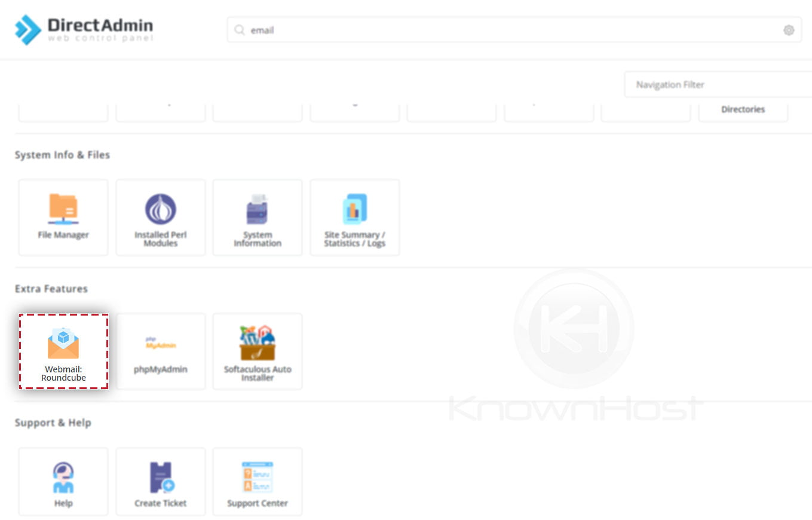
Task: Open the settings gear in the top bar
Action: click(x=789, y=30)
